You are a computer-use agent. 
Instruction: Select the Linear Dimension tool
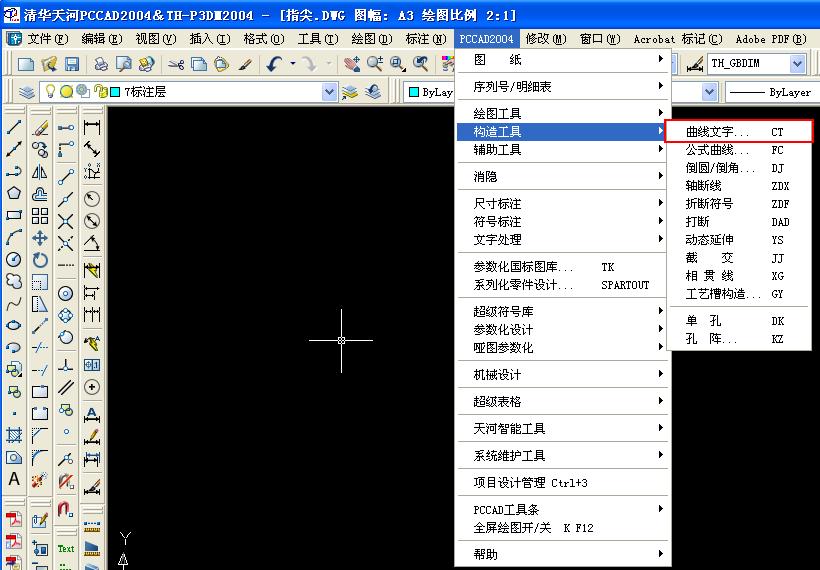click(92, 127)
